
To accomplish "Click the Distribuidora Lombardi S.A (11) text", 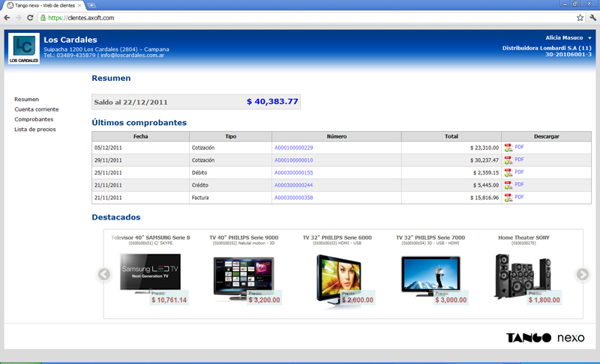I will click(547, 48).
